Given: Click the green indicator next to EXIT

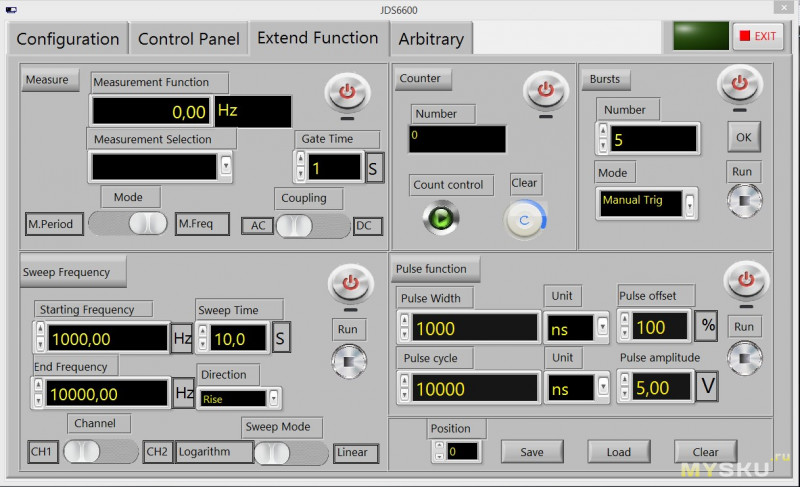Looking at the screenshot, I should coord(701,36).
